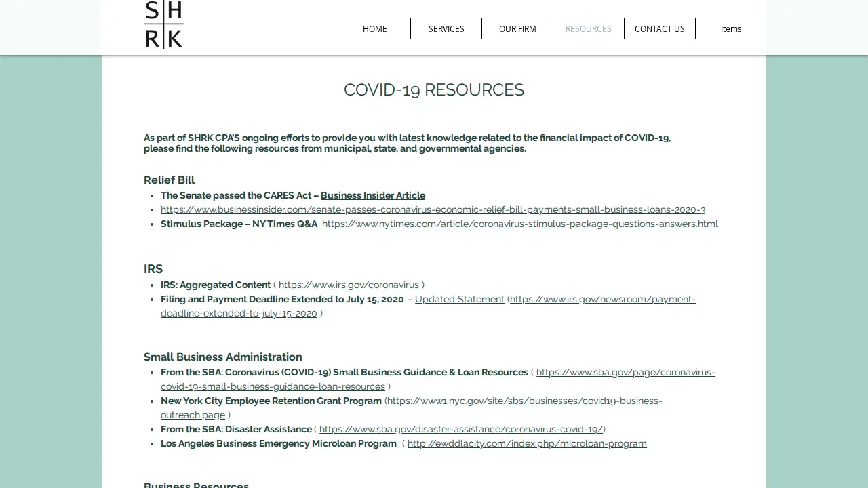
Task: Click the Small Business Administration heading
Action: click(x=223, y=357)
